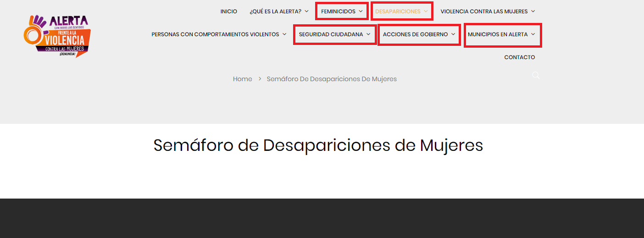Click the Semáforo de Desapariciones de Mujeres heading
Screen dimensions: 644x238
point(318,145)
